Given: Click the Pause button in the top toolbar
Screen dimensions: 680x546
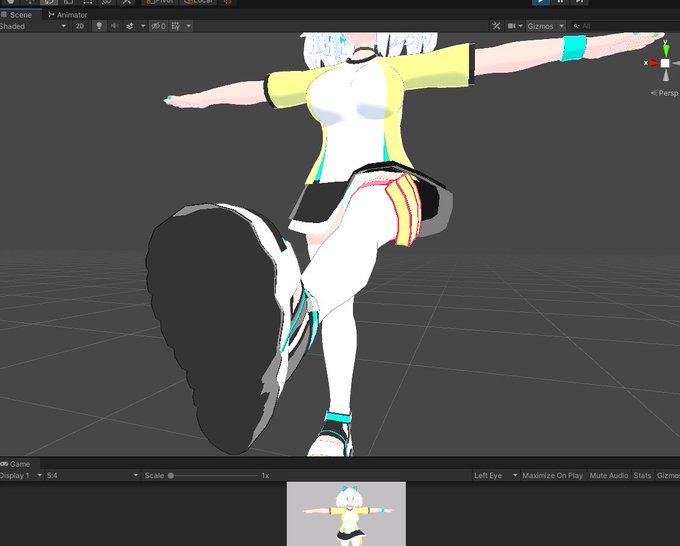Looking at the screenshot, I should 560,2.
